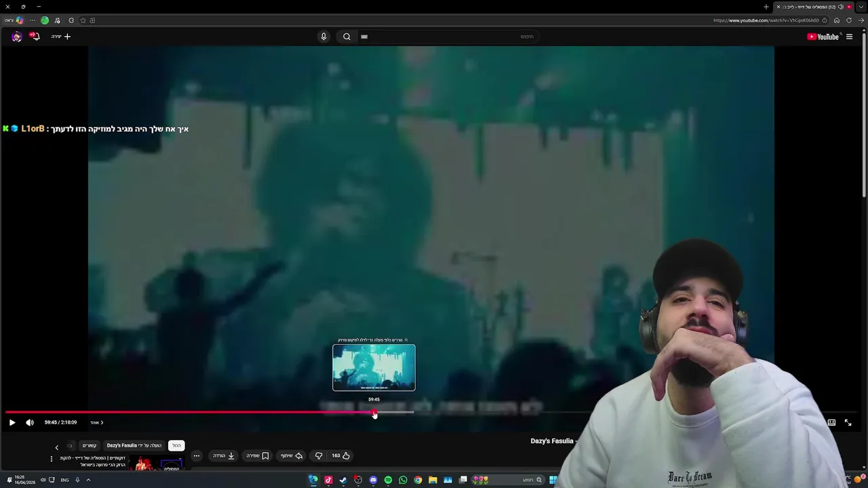Click the Windows Start button
This screenshot has width=868, height=488.
tap(553, 480)
